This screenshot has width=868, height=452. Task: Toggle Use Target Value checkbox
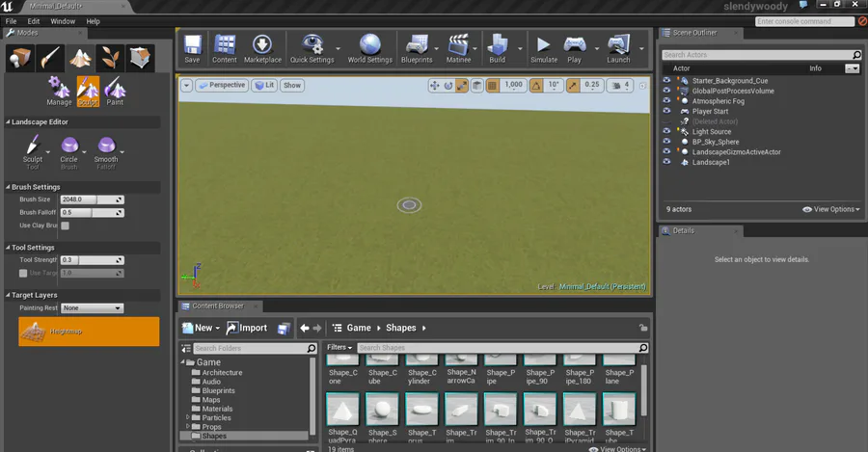tap(23, 274)
